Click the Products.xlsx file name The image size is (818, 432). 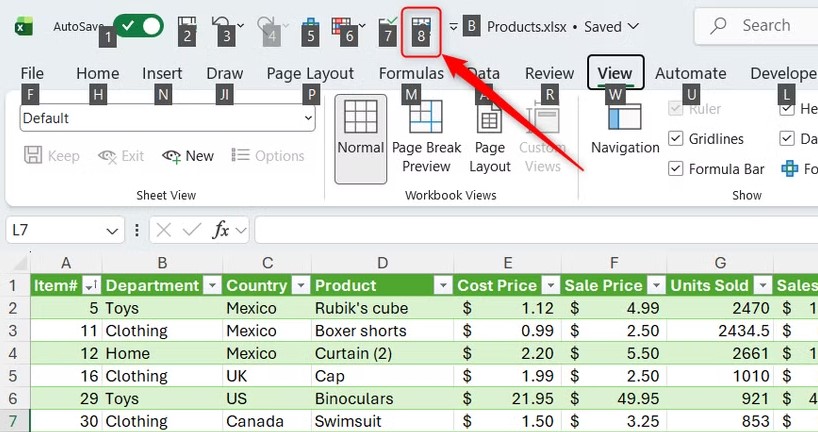(x=526, y=27)
